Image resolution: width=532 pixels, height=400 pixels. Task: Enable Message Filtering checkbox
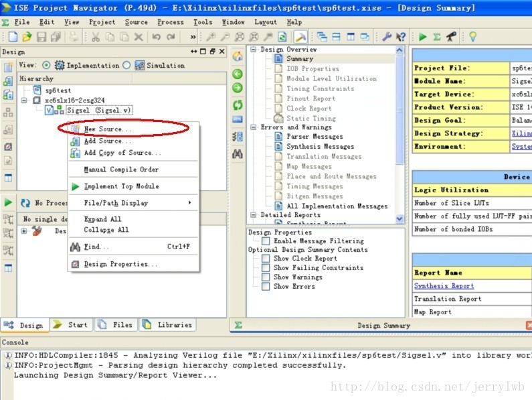click(x=266, y=241)
